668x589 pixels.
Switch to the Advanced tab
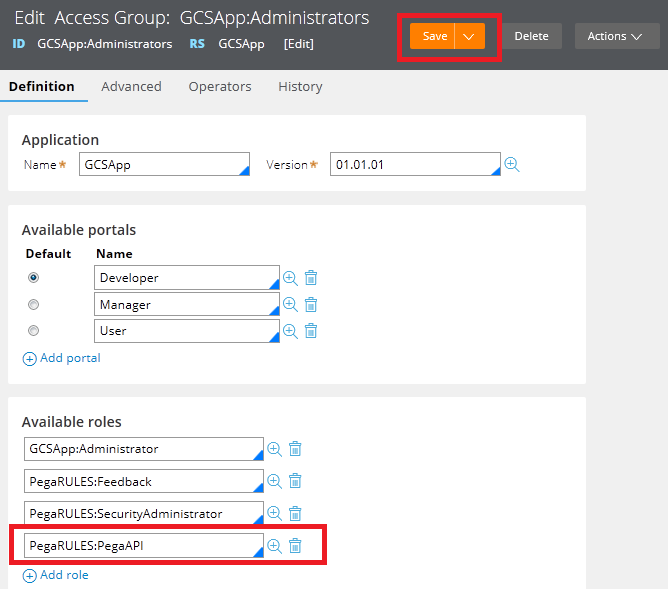(x=131, y=86)
